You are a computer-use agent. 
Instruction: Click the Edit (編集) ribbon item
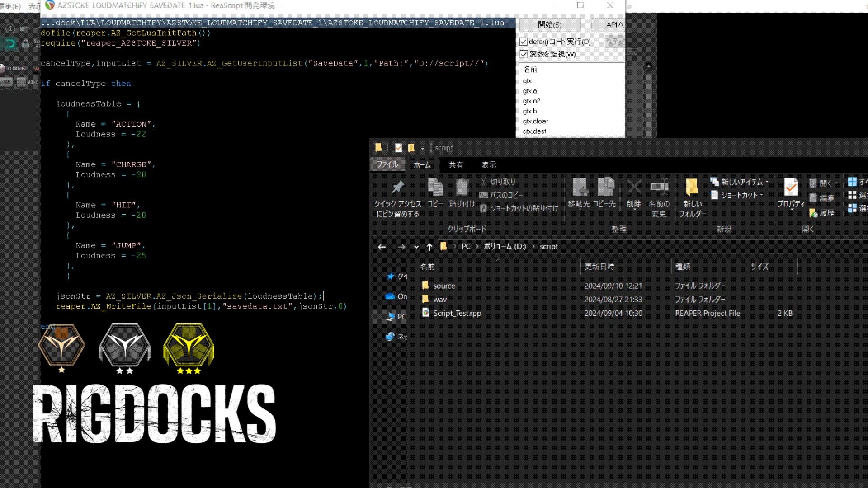click(822, 198)
